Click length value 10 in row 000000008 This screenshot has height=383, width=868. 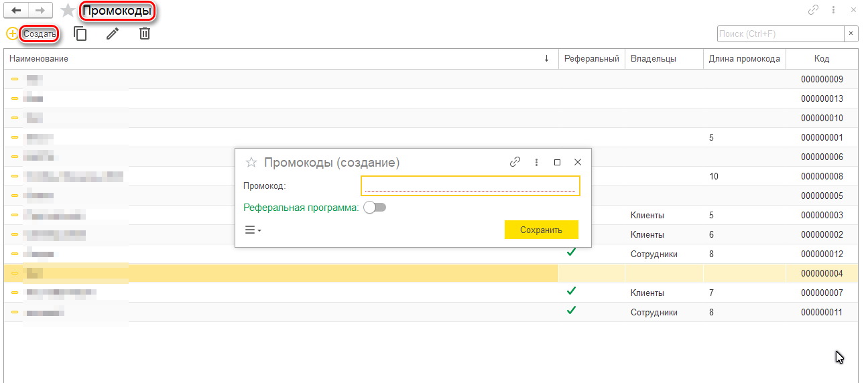[x=713, y=177]
